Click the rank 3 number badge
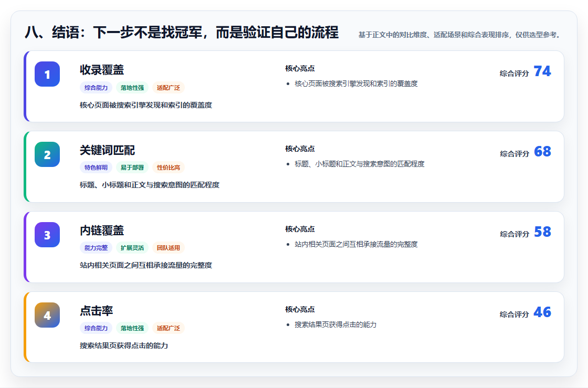 (47, 235)
